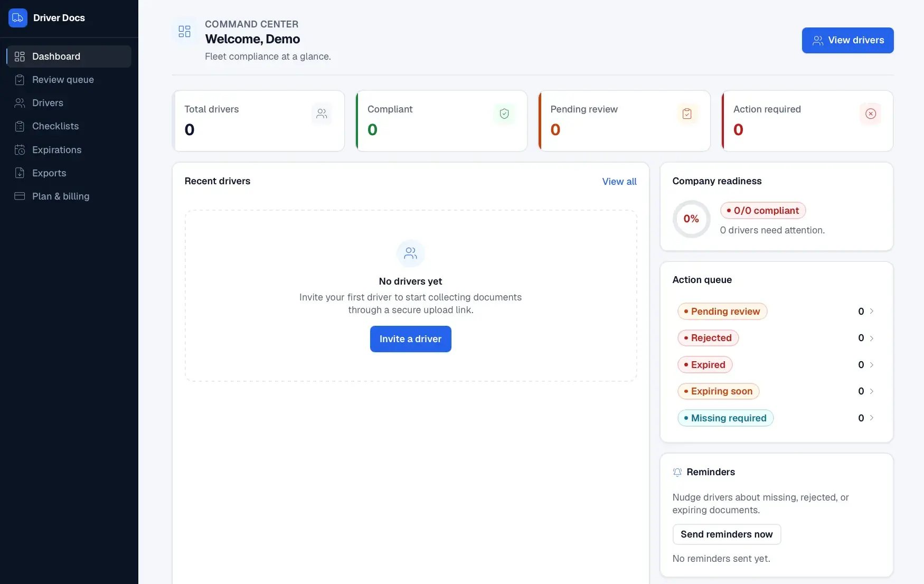Select the Pending review stat card

(624, 121)
